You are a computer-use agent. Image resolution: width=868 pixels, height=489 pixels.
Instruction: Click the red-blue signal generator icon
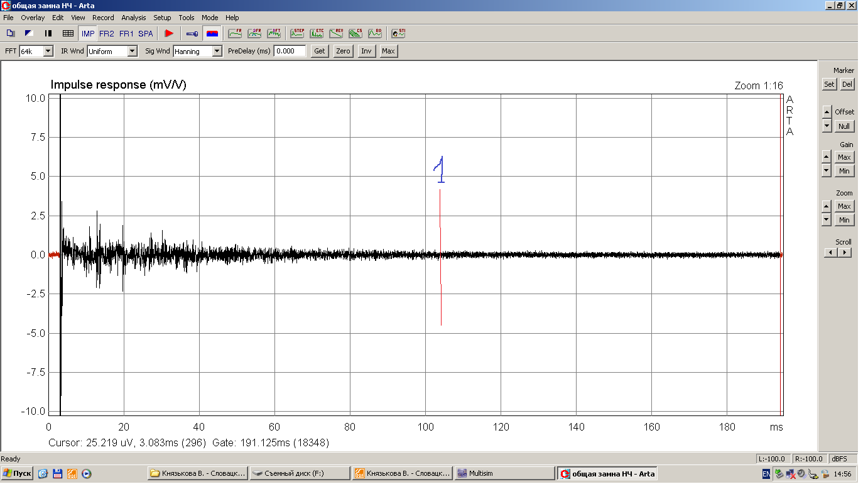pyautogui.click(x=212, y=33)
